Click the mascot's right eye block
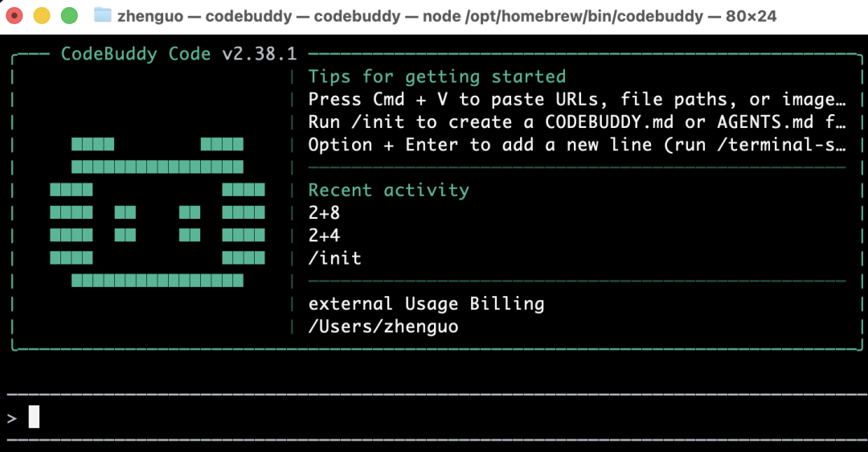 pos(190,224)
